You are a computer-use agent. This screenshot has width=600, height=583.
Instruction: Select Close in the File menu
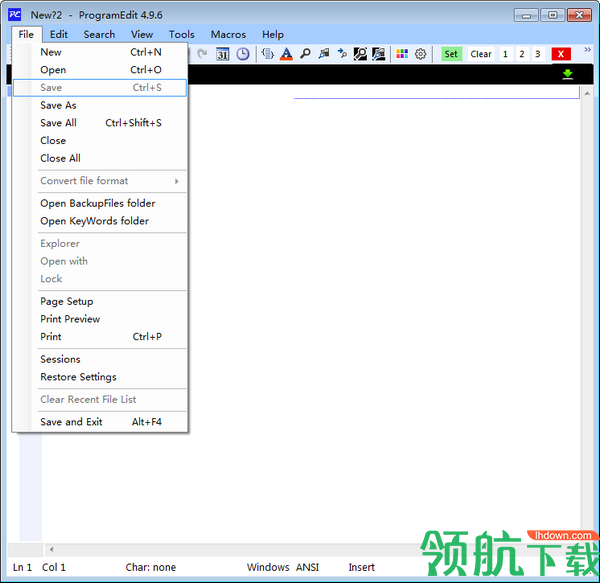click(x=100, y=140)
